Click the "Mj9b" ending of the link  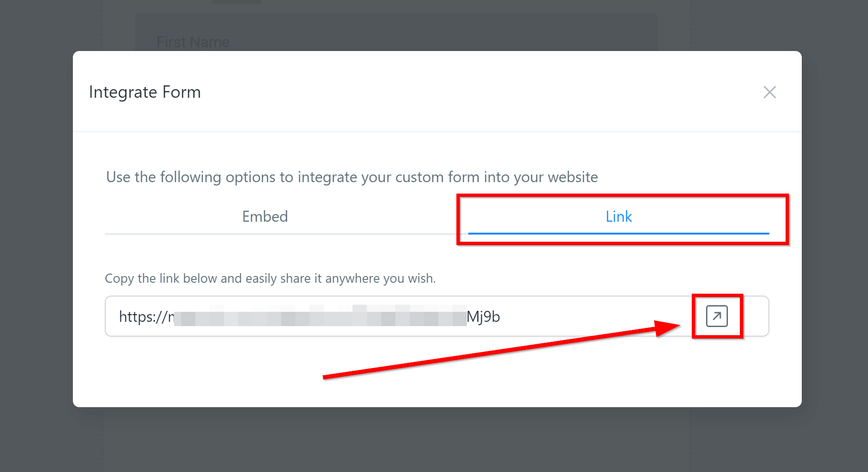pyautogui.click(x=483, y=317)
